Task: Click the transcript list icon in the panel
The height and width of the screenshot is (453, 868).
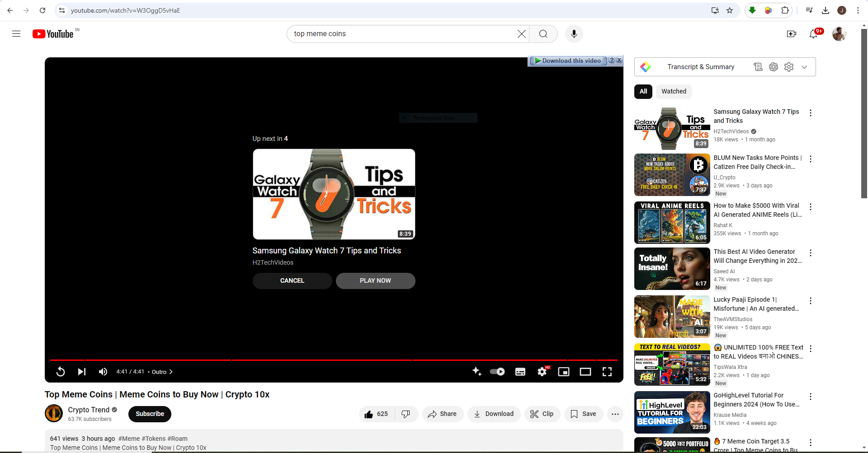Action: pos(758,67)
